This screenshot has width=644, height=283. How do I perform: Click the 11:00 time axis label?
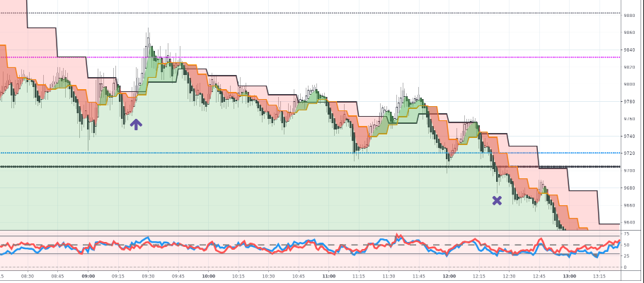tap(329, 276)
